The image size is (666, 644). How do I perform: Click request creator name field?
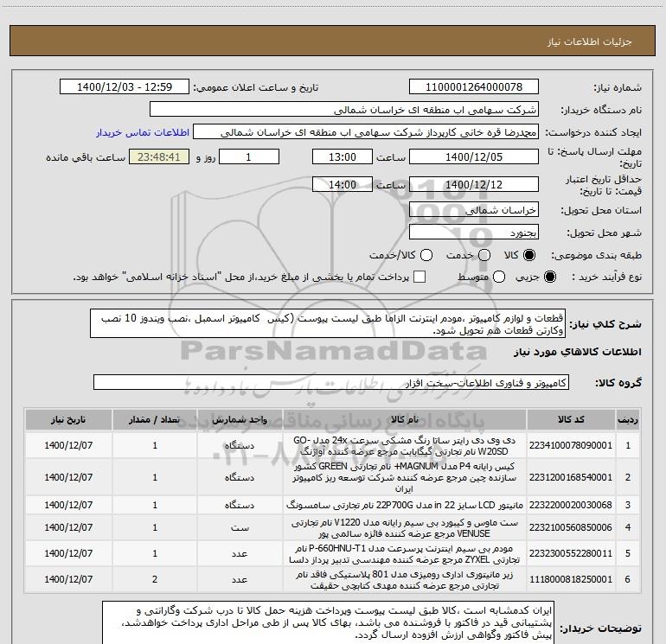coord(366,132)
